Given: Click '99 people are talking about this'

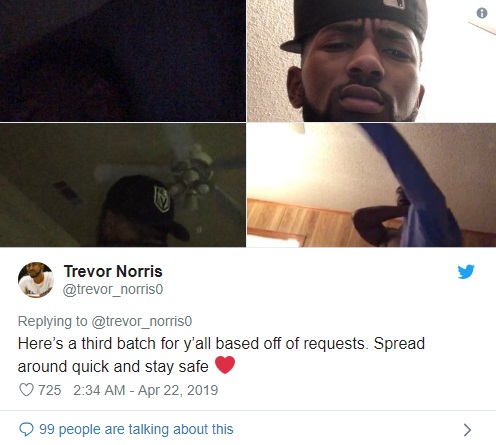Looking at the screenshot, I should point(136,429).
